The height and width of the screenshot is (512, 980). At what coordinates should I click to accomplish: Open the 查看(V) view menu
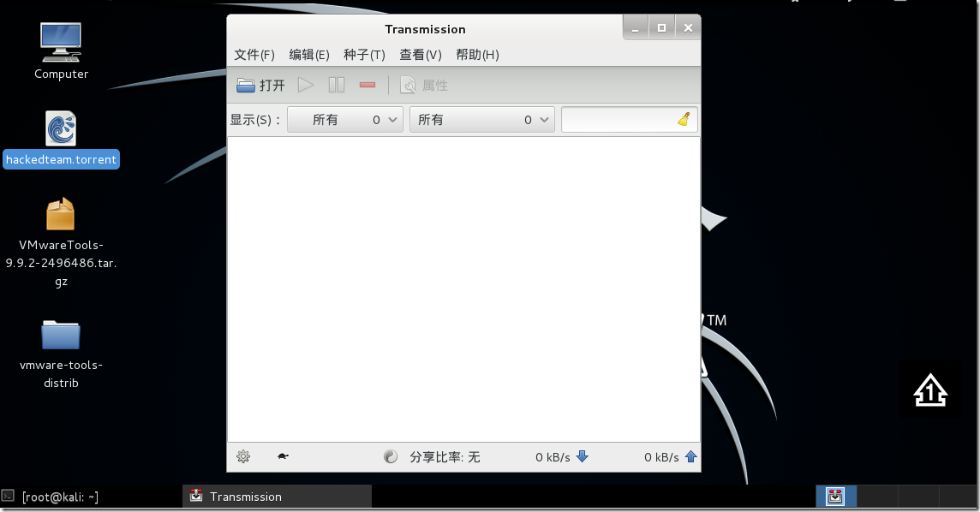coord(420,55)
